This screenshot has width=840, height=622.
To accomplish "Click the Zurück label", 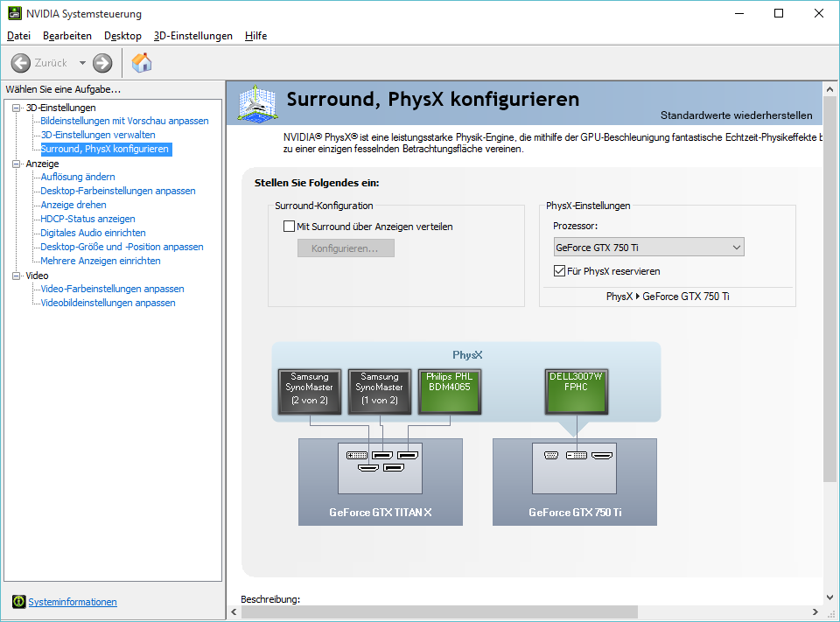I will tap(51, 63).
